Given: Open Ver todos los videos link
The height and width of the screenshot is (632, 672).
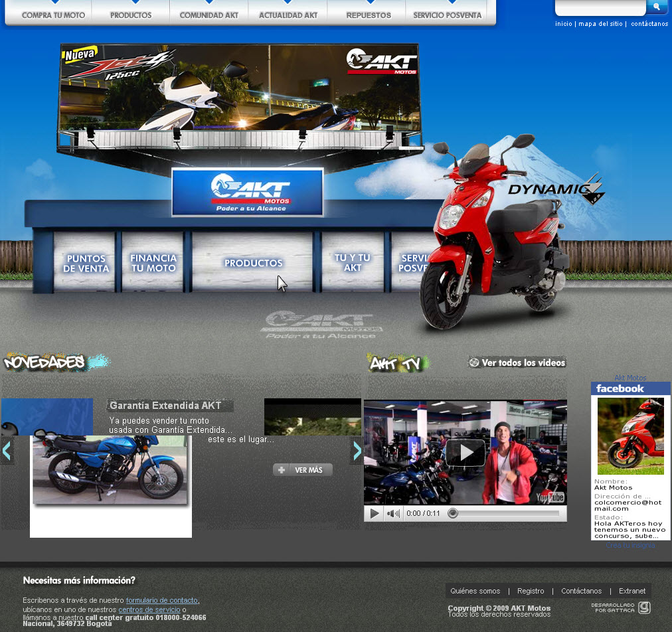Looking at the screenshot, I should (517, 362).
